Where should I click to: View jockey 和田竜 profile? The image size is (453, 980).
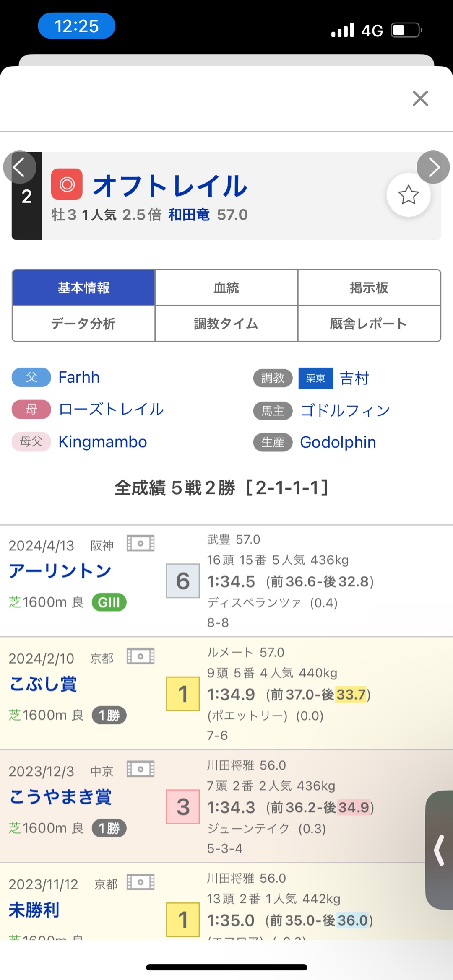189,215
